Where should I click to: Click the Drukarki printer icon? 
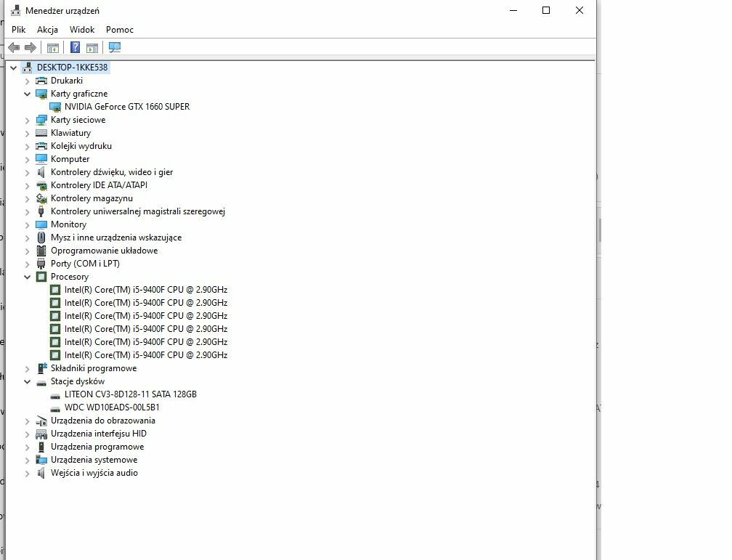point(41,81)
